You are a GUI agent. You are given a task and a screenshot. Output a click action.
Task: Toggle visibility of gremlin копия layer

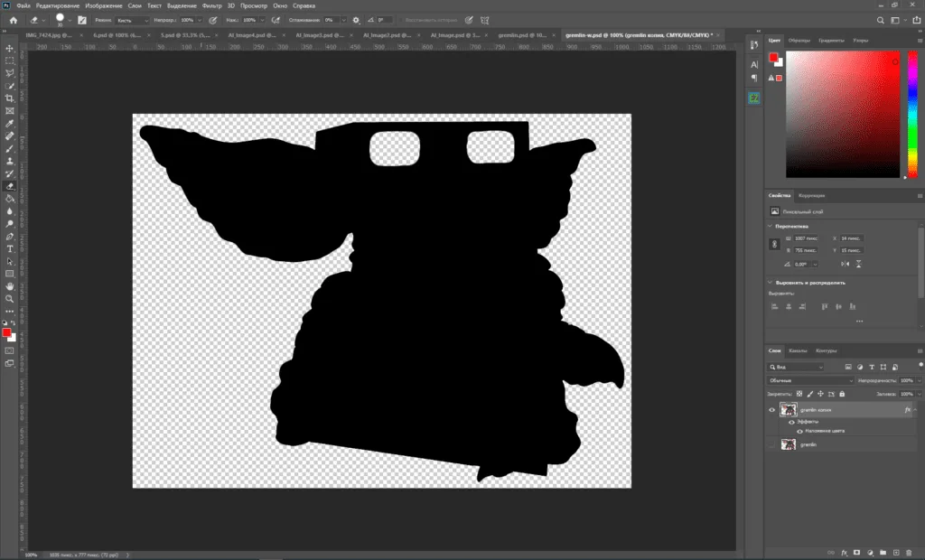click(771, 410)
